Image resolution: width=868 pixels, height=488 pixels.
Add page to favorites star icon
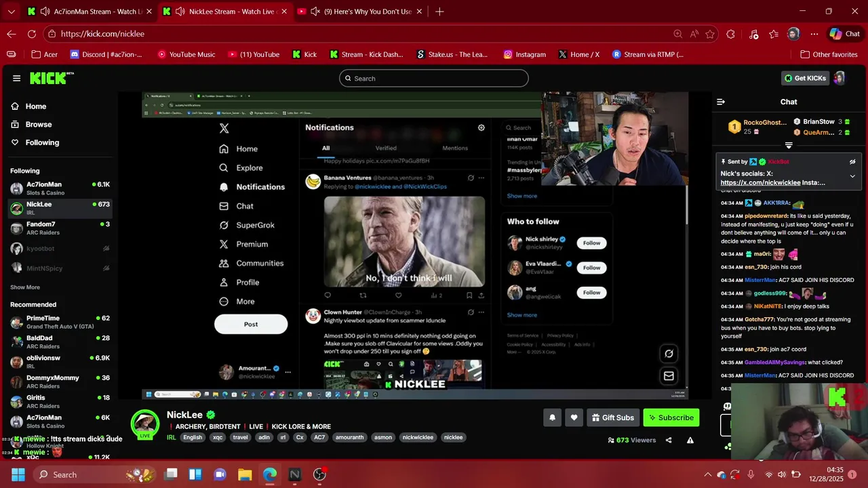710,34
